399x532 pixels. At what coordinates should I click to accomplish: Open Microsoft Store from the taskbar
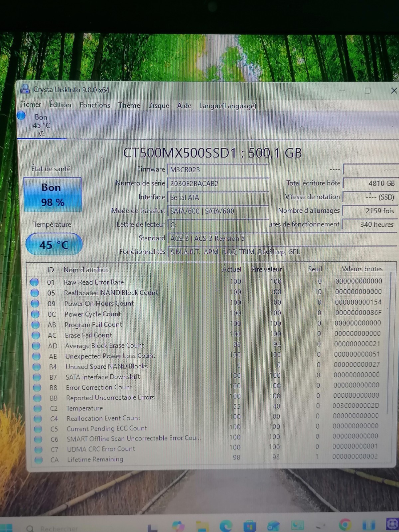click(x=250, y=526)
